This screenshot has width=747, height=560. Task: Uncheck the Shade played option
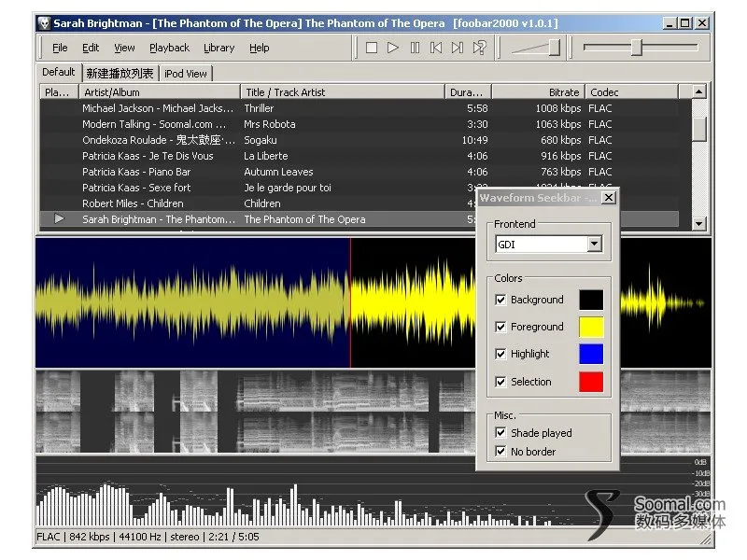coord(500,432)
